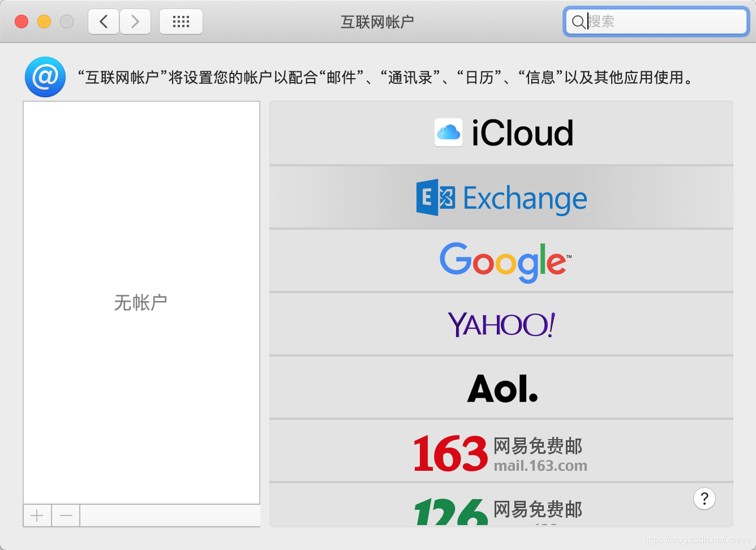Close the 互联网帐户 window
This screenshot has height=550, width=756.
coord(22,22)
